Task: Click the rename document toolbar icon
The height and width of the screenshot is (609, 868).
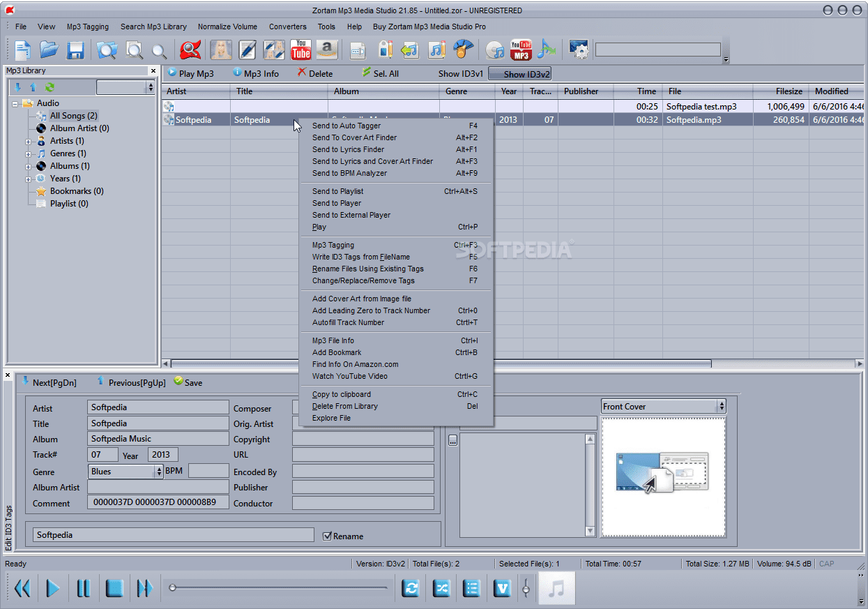Action: coord(358,50)
